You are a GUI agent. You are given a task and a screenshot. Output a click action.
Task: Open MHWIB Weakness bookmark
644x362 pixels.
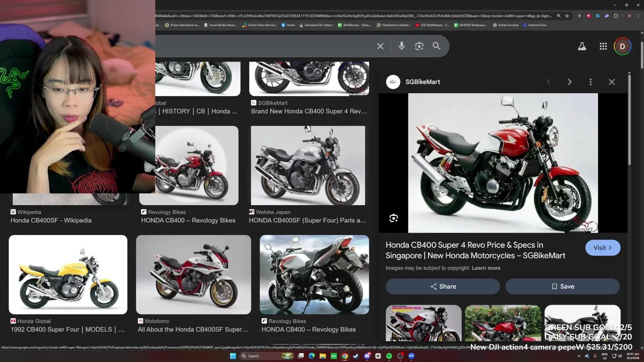pyautogui.click(x=470, y=25)
